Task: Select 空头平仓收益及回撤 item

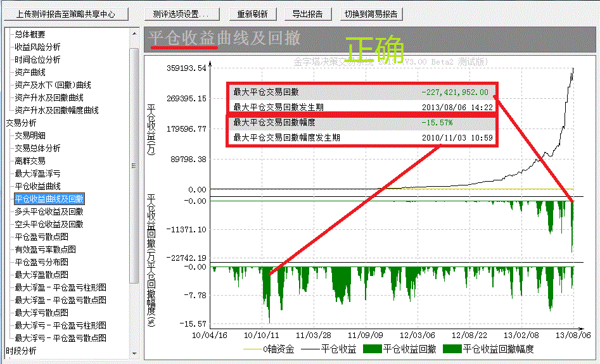Action: click(49, 224)
